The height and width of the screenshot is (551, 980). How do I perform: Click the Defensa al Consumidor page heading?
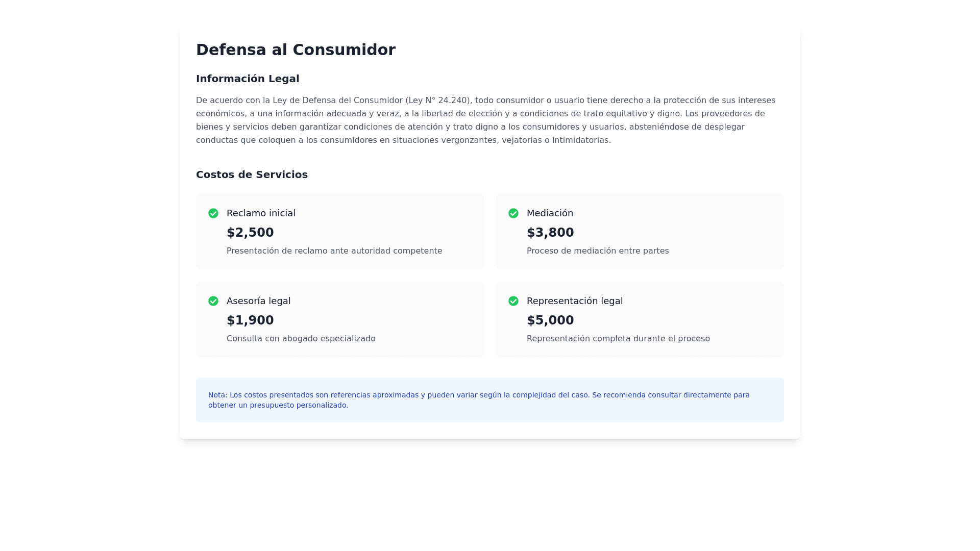[x=296, y=49]
